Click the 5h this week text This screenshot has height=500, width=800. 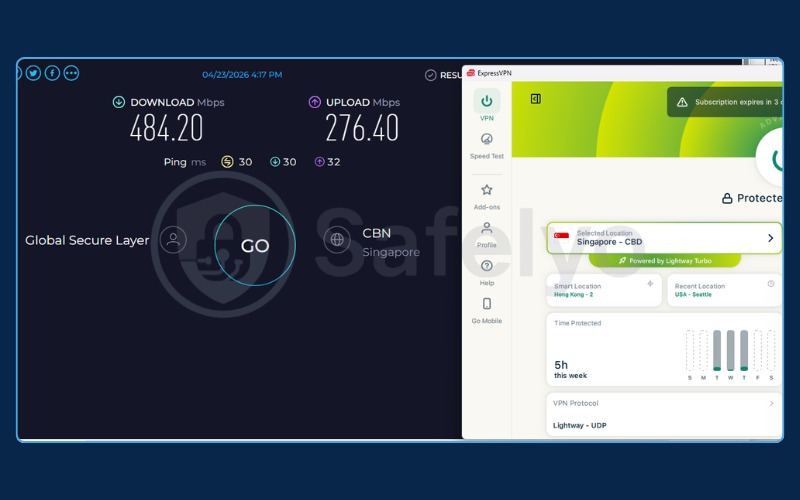click(x=570, y=369)
